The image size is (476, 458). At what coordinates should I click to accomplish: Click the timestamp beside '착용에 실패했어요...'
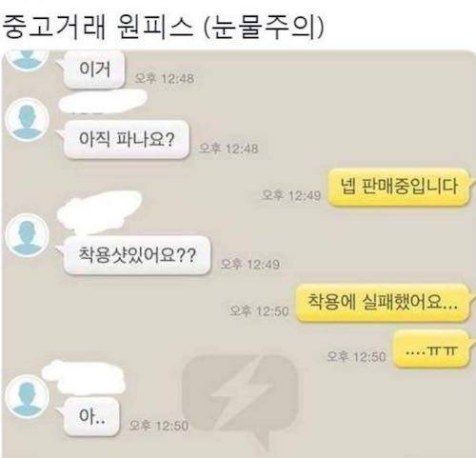coord(259,310)
